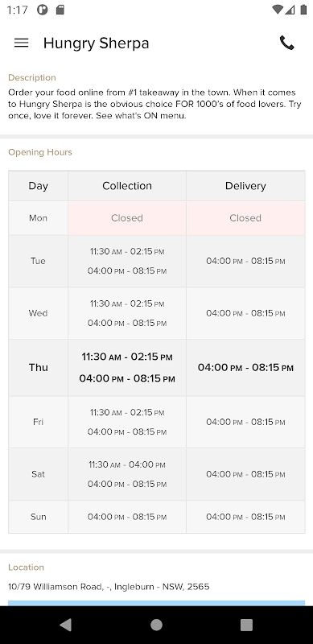Select the highlighted Thu row label
313x644 pixels.
coord(38,368)
